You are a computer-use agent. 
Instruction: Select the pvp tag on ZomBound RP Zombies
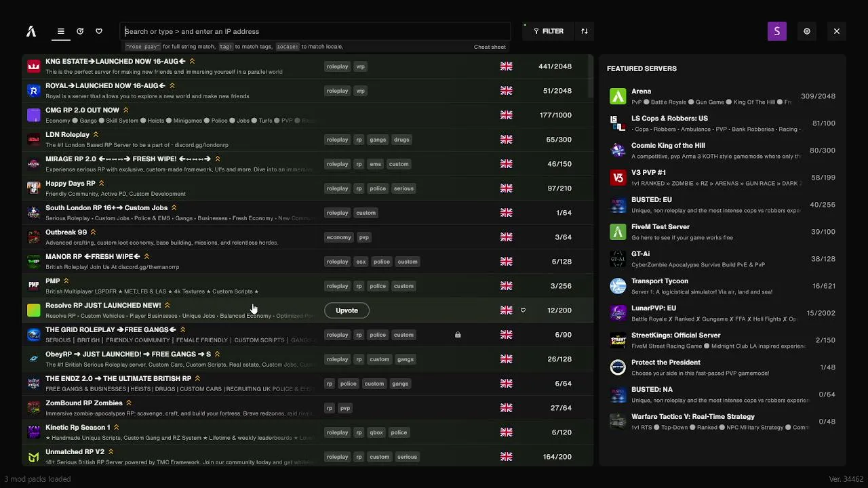[x=345, y=408]
